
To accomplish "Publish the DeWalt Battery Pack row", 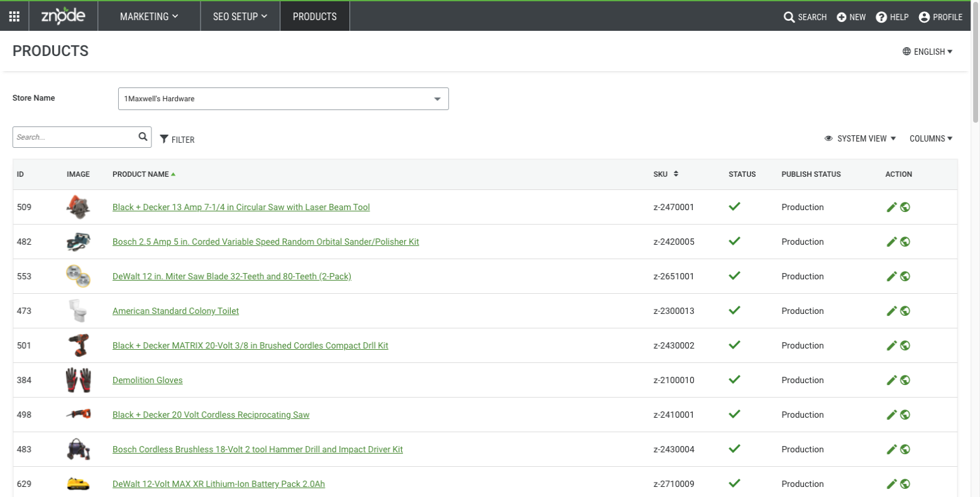I will (905, 484).
